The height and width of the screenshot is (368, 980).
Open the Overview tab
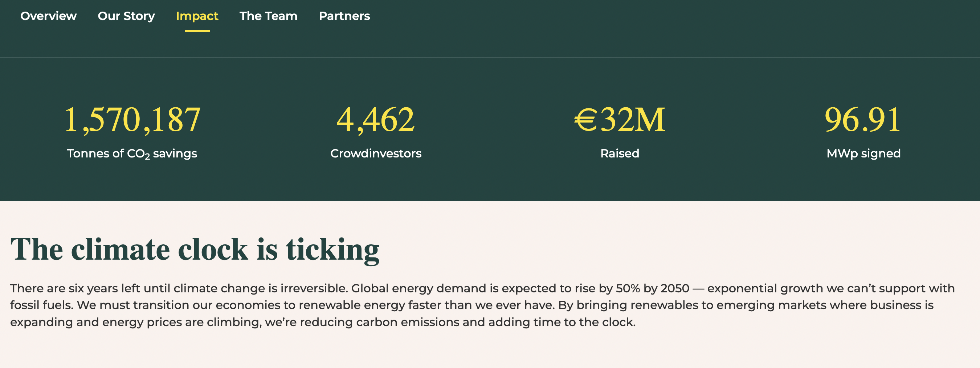pyautogui.click(x=48, y=16)
